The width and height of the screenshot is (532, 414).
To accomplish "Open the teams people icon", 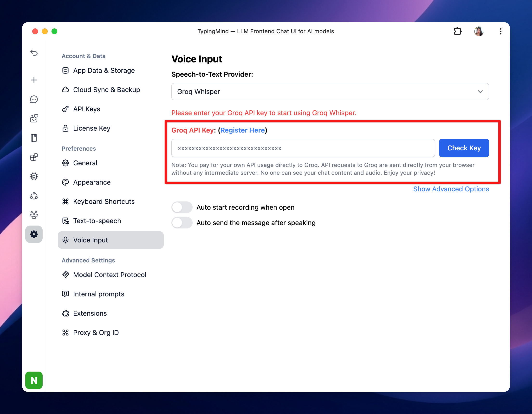I will pos(34,215).
